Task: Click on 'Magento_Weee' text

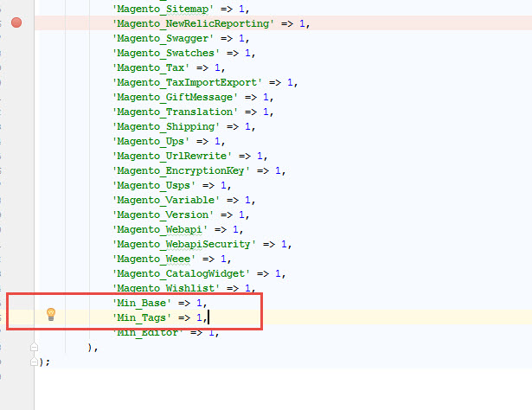Action: tap(154, 259)
